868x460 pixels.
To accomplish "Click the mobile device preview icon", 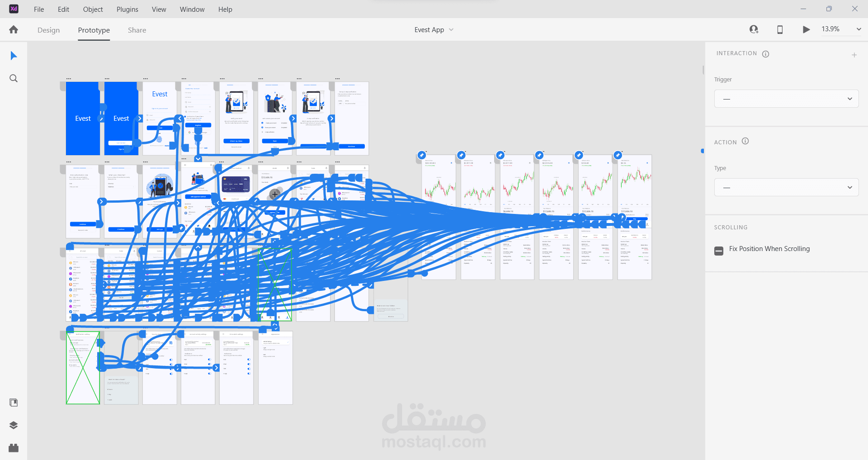I will tap(780, 29).
